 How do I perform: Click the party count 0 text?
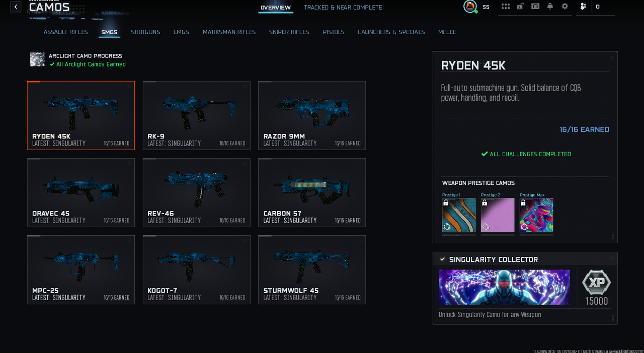click(x=598, y=7)
